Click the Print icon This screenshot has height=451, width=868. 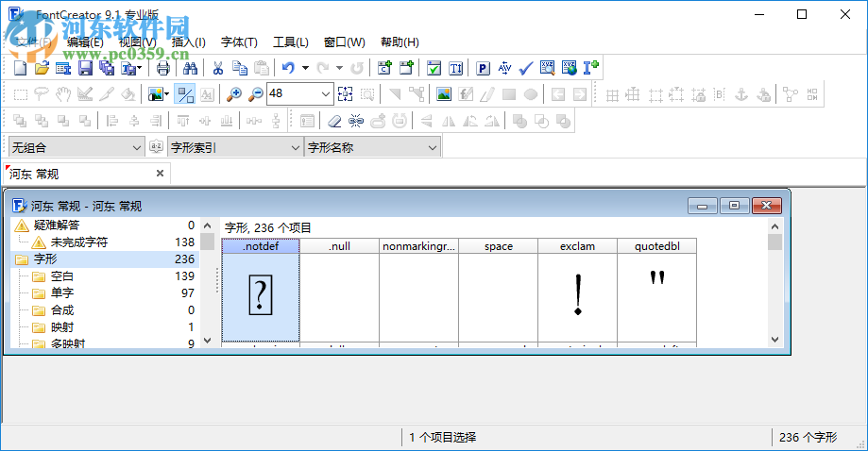162,68
